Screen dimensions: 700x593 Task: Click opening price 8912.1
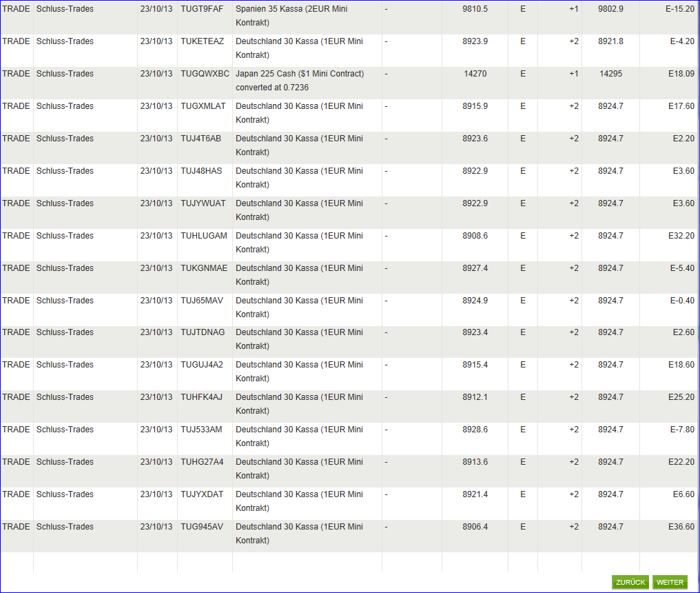click(475, 396)
